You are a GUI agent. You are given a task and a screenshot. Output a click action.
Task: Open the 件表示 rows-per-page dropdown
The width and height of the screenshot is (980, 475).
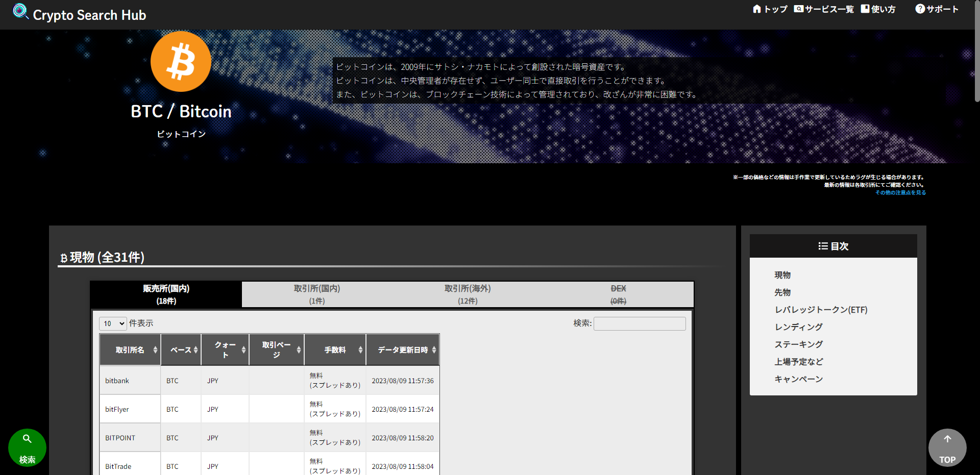click(113, 323)
